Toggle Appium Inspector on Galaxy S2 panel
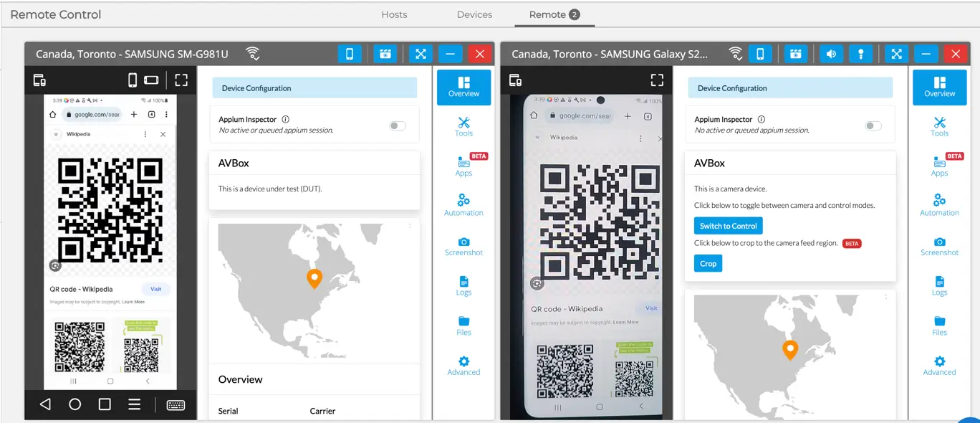Viewport: 980px width, 423px height. click(873, 126)
